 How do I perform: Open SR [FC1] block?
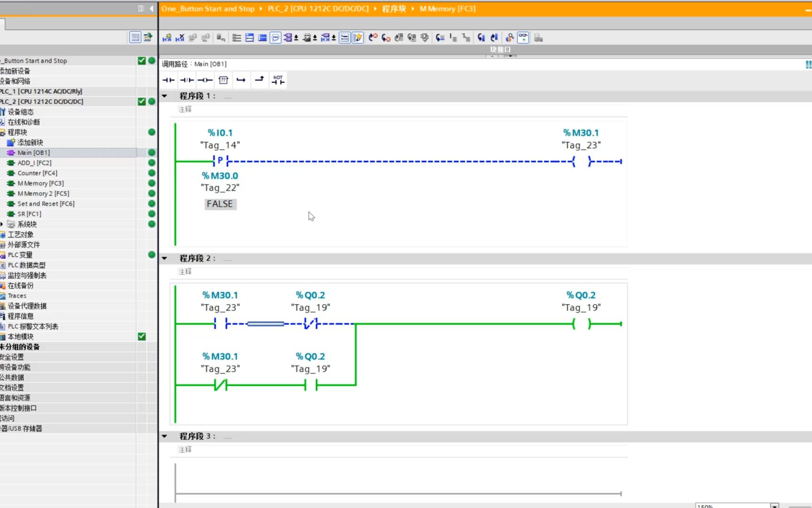[29, 214]
